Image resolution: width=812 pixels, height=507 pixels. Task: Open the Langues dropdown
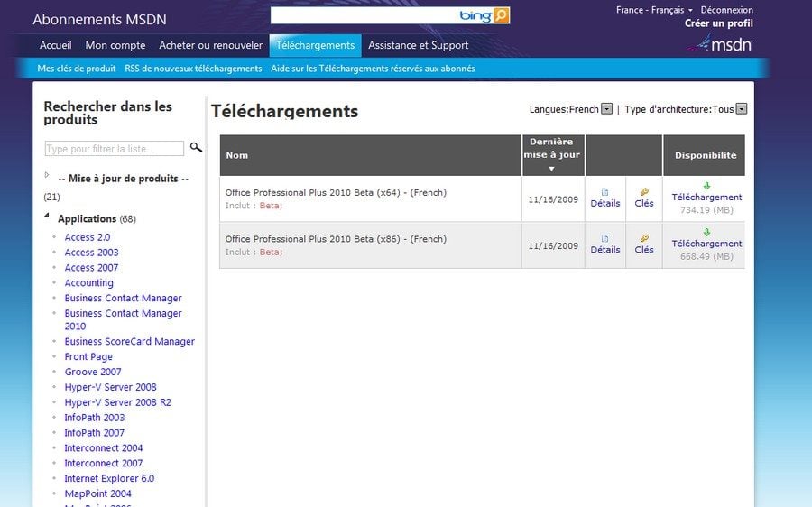coord(606,109)
